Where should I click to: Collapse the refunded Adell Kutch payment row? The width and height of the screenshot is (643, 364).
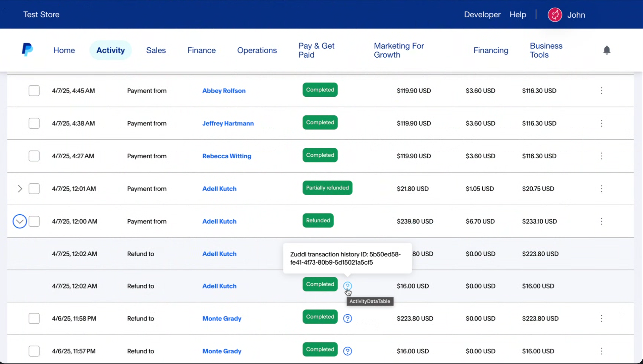[x=20, y=221]
